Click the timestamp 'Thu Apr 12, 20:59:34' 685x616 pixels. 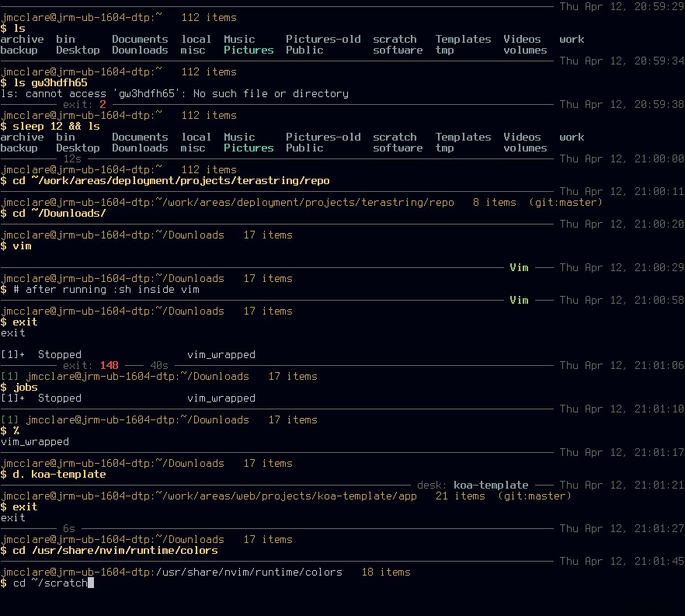621,61
